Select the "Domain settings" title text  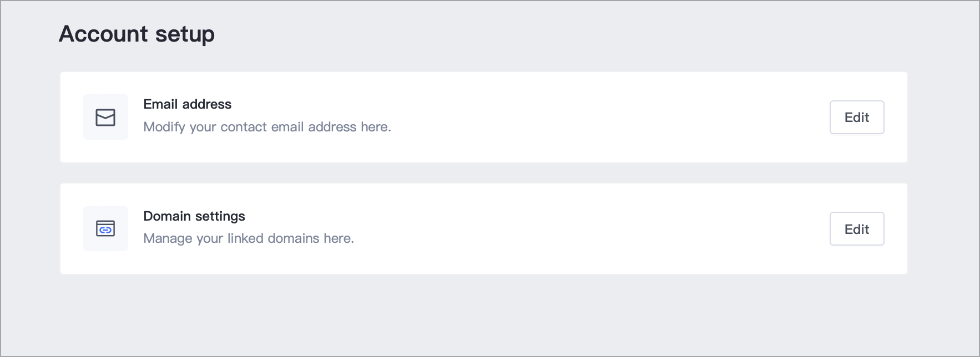[x=194, y=216]
